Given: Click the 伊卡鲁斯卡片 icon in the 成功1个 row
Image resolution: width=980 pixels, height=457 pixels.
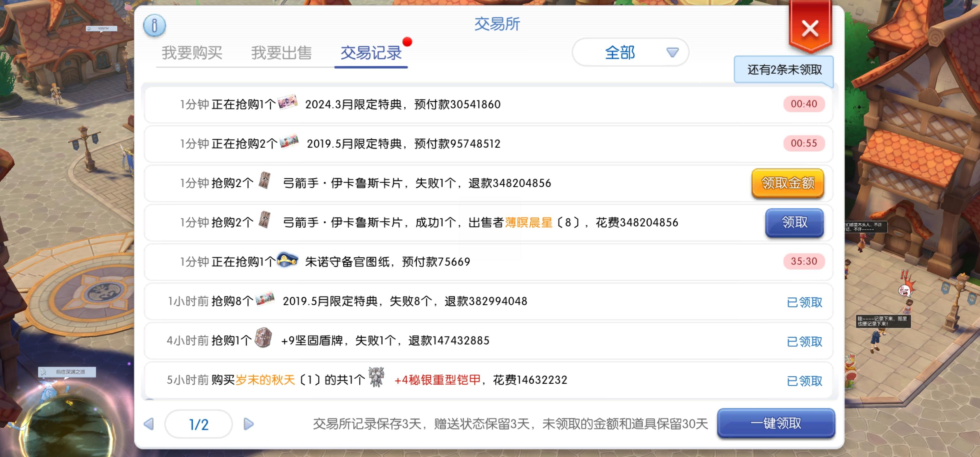Looking at the screenshot, I should click(x=264, y=220).
